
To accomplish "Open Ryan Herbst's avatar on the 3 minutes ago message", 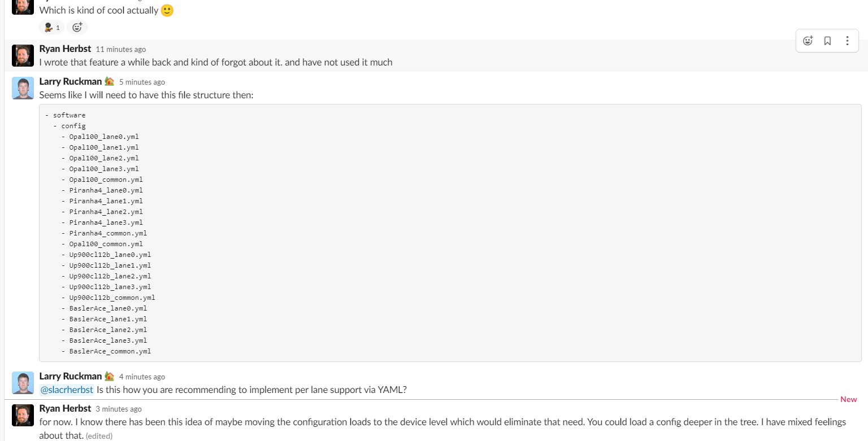I will click(23, 415).
